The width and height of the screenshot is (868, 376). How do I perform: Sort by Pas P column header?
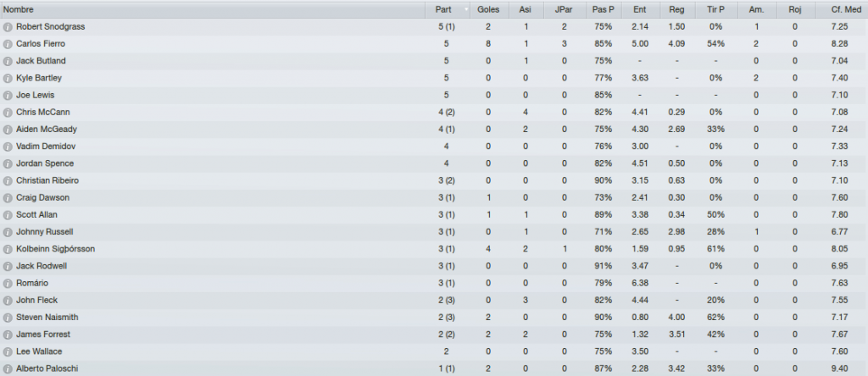point(603,9)
